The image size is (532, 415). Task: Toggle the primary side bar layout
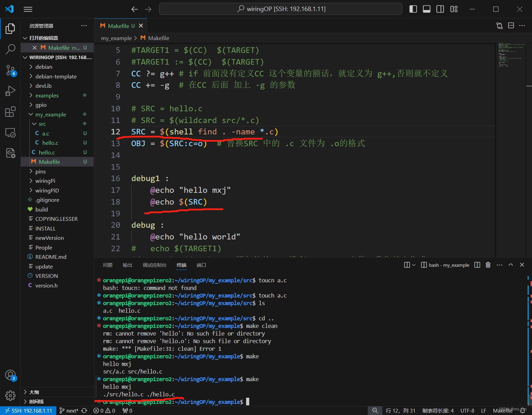click(413, 9)
